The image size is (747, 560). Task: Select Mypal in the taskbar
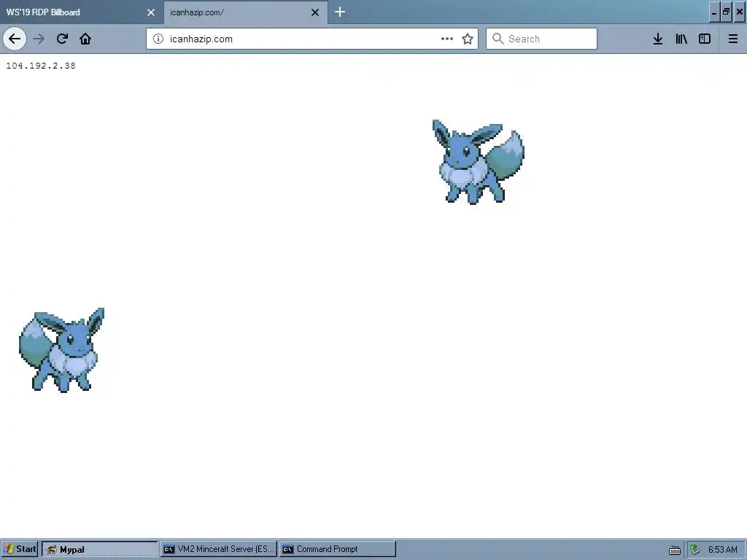(99, 549)
